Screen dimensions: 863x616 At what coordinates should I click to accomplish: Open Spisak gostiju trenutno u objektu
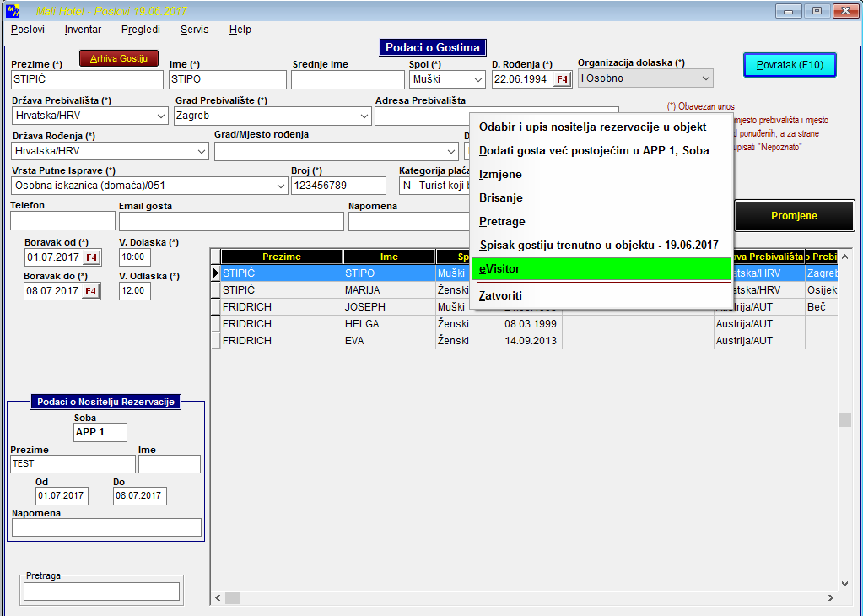click(x=601, y=245)
